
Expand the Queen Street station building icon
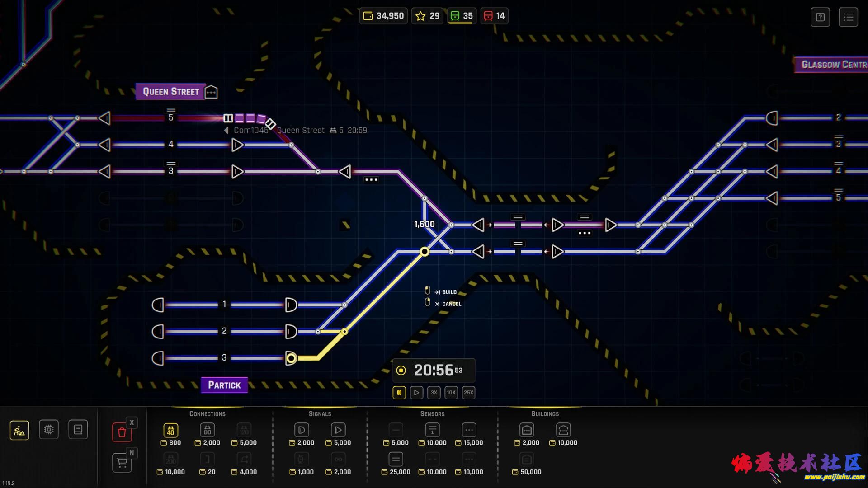pyautogui.click(x=211, y=92)
